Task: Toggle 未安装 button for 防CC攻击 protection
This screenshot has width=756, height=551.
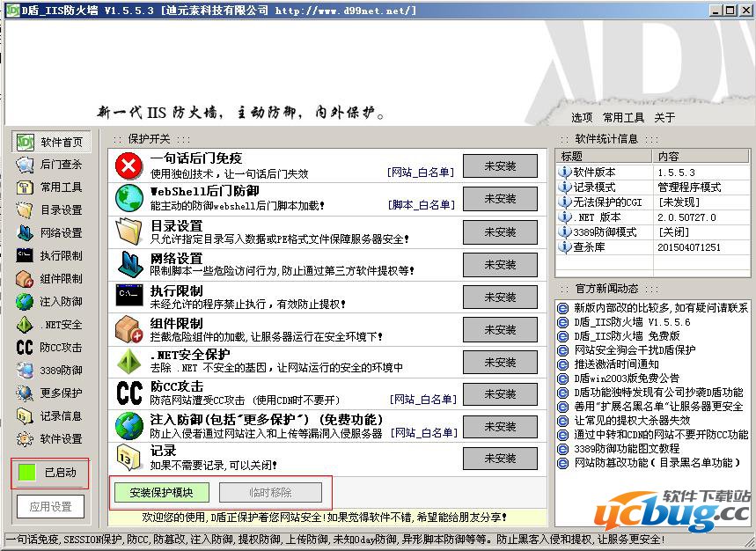Action: [500, 394]
